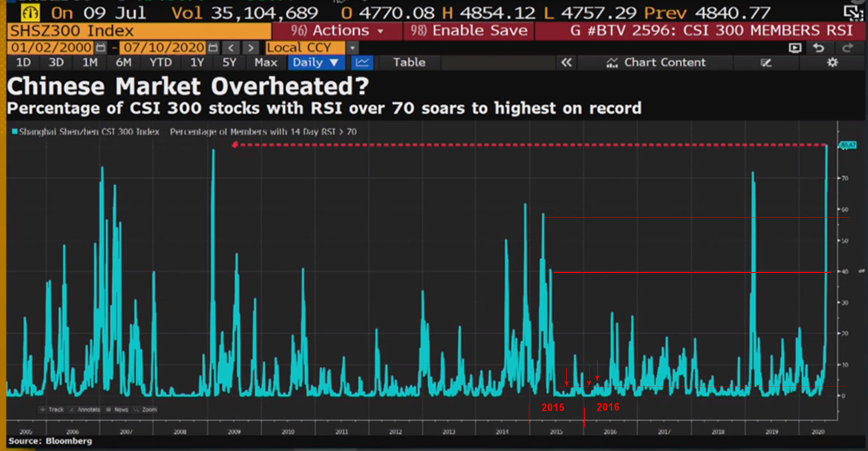Click the pop-out window icon top right
The image size is (868, 451).
(853, 13)
